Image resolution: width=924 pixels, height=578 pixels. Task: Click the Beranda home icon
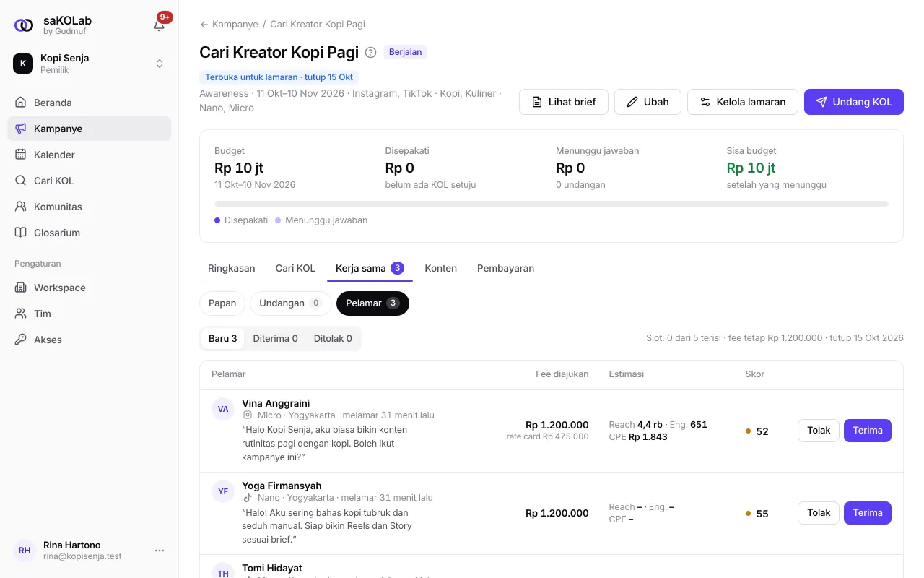point(21,103)
